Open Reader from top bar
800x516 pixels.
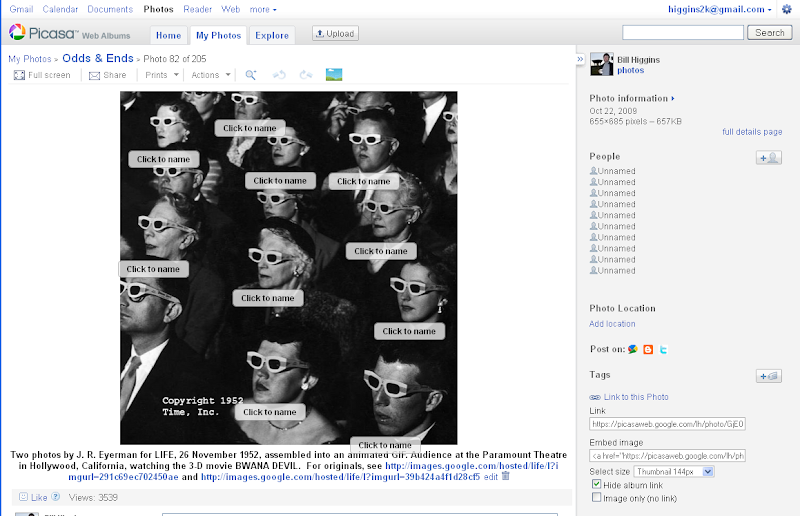point(197,9)
